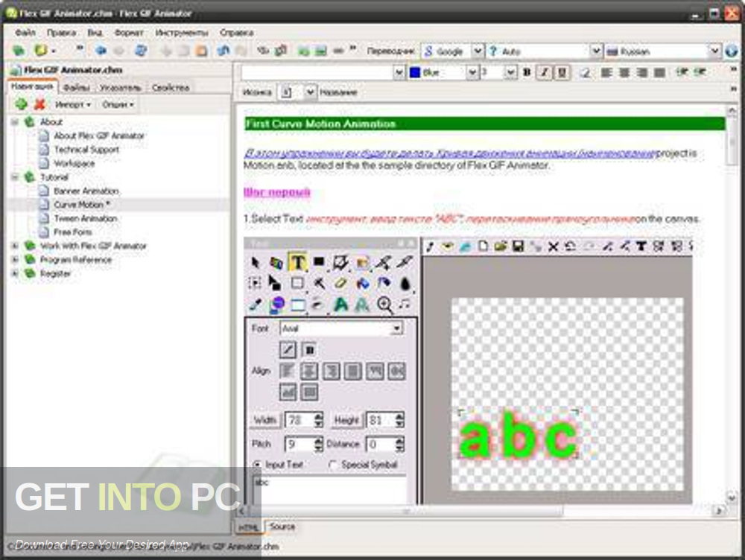Select the arrow pointer tool in embedded palette

point(255,262)
